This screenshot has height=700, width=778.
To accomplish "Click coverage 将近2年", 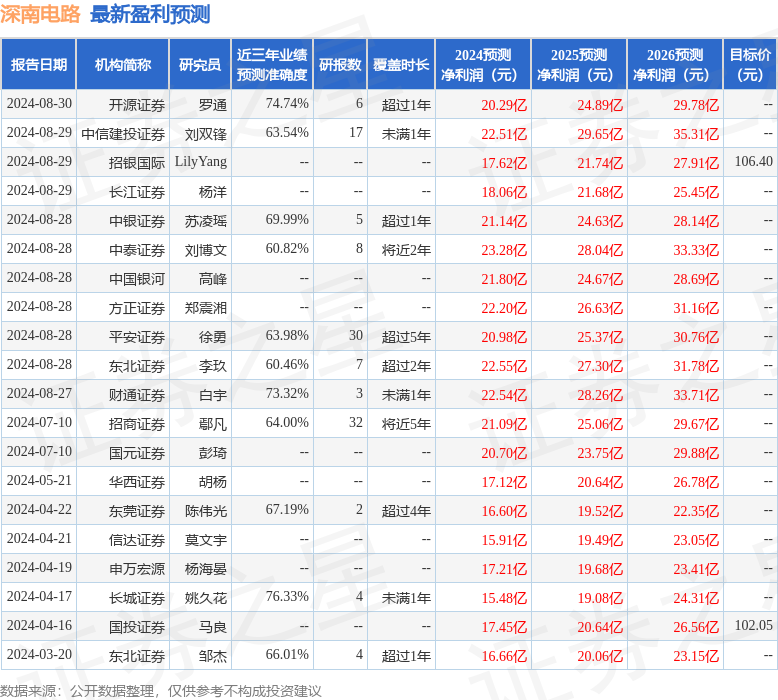I will [406, 250].
